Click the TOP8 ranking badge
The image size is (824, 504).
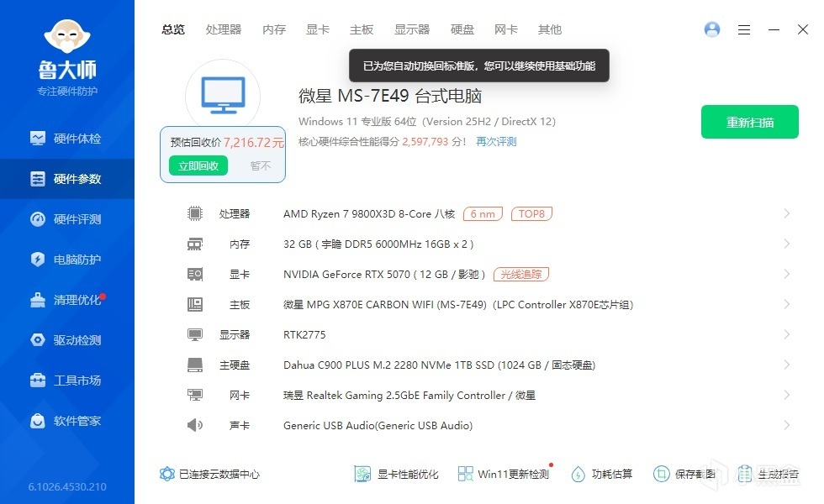point(531,213)
